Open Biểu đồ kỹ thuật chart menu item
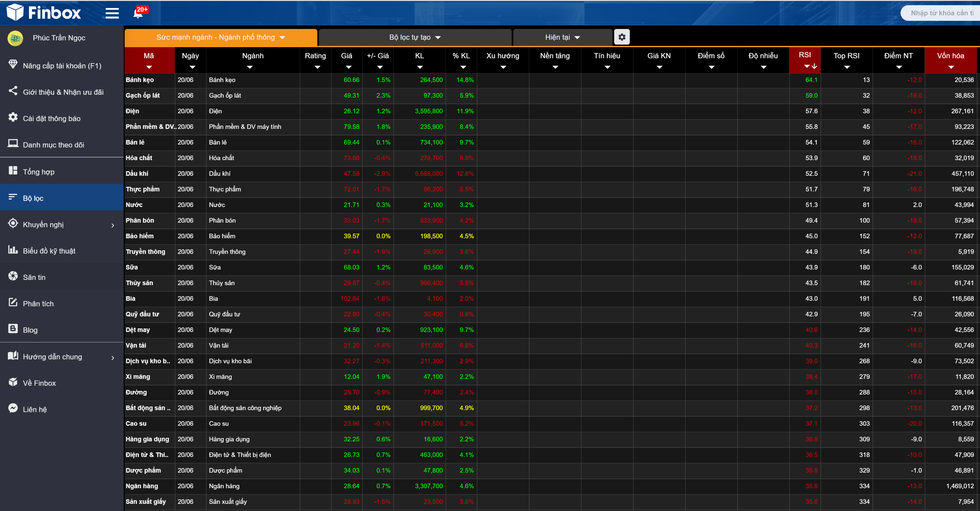The width and height of the screenshot is (980, 511). [x=49, y=251]
